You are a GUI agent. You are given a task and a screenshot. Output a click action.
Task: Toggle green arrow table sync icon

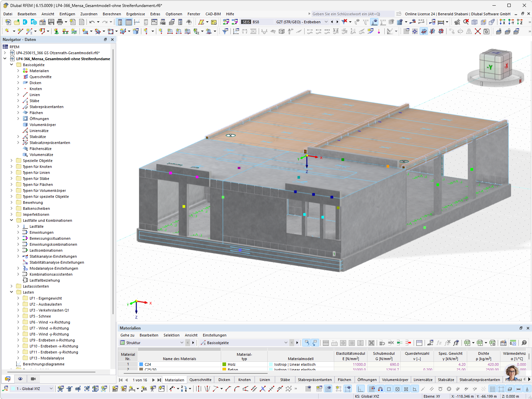[x=400, y=343]
